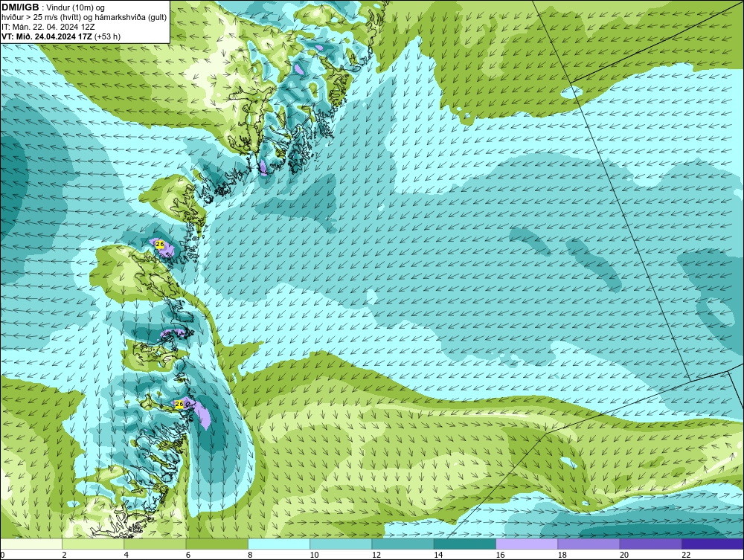This screenshot has width=744, height=560.
Task: Click the legend scale number 0
Action: pos(2,555)
